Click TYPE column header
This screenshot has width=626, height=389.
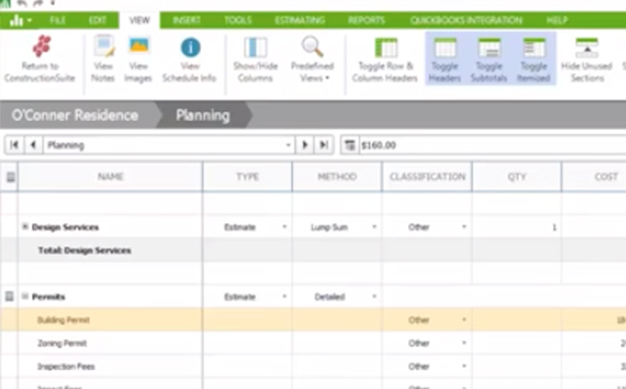tap(248, 177)
